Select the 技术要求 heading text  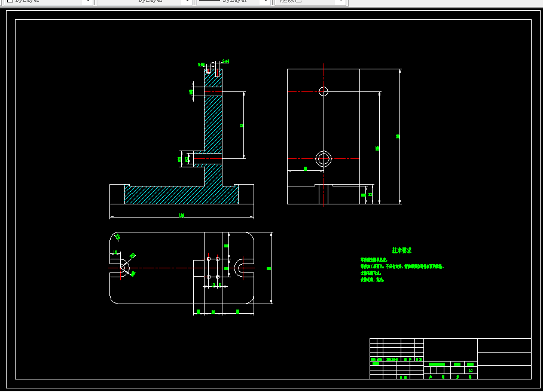402,250
